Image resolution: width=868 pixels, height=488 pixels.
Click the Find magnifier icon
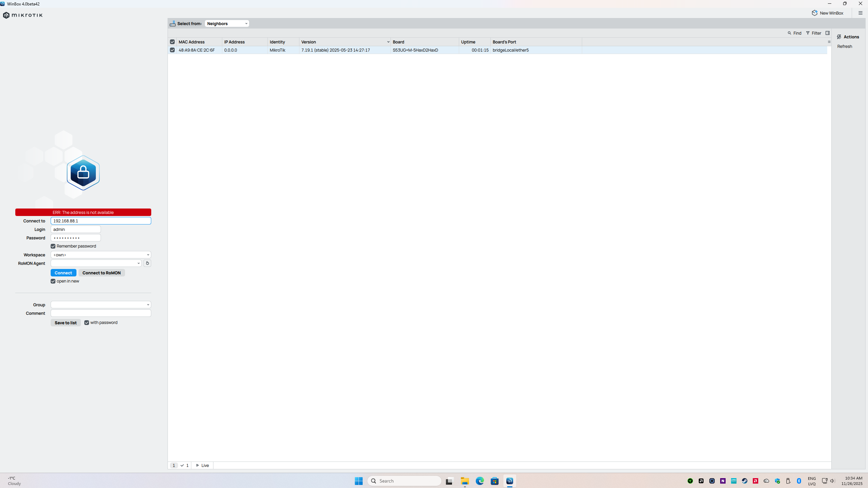pyautogui.click(x=789, y=33)
